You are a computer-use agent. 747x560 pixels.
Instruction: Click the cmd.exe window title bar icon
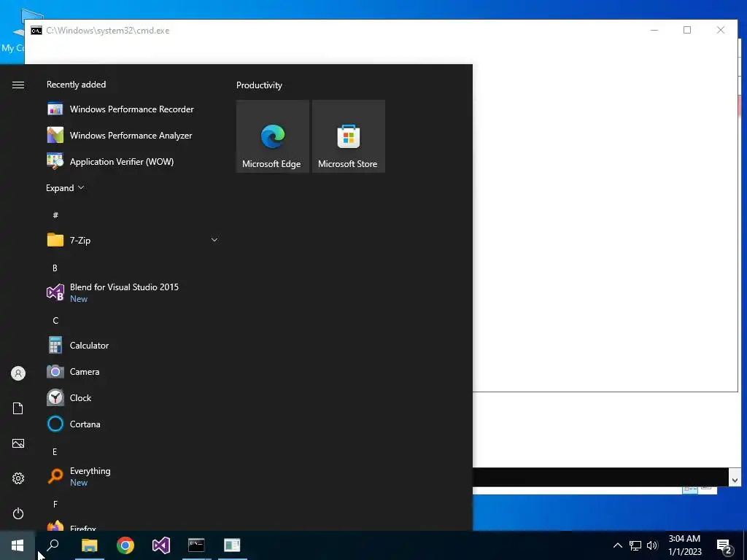pyautogui.click(x=36, y=31)
